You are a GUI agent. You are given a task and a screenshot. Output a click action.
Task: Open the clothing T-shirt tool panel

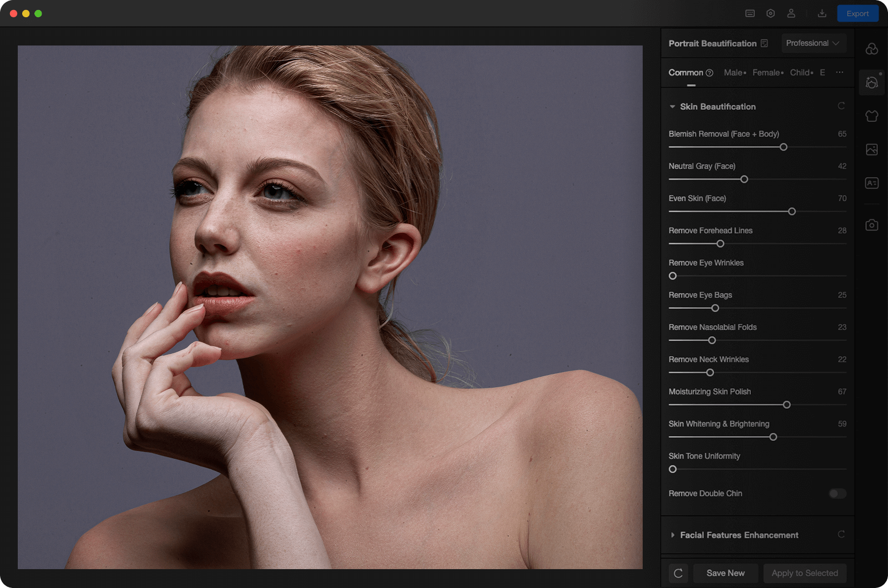pyautogui.click(x=871, y=116)
